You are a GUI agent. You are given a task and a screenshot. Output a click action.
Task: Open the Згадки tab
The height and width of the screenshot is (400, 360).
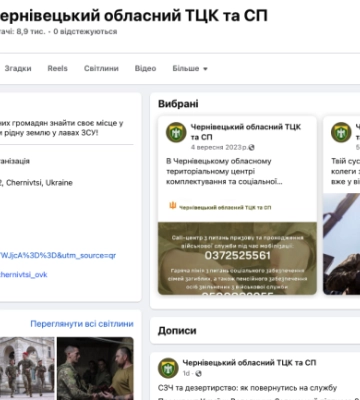click(18, 68)
